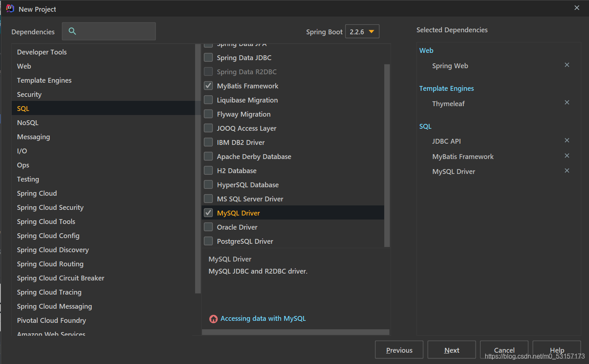The height and width of the screenshot is (364, 589).
Task: Check the PostgreSQL Driver checkbox
Action: 208,241
